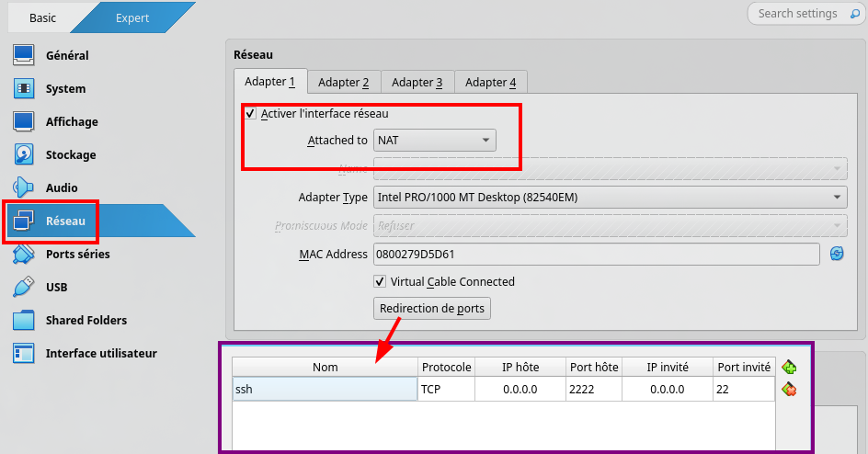Viewport: 868px width, 454px height.
Task: Click the Redirection de ports button
Action: [x=432, y=309]
